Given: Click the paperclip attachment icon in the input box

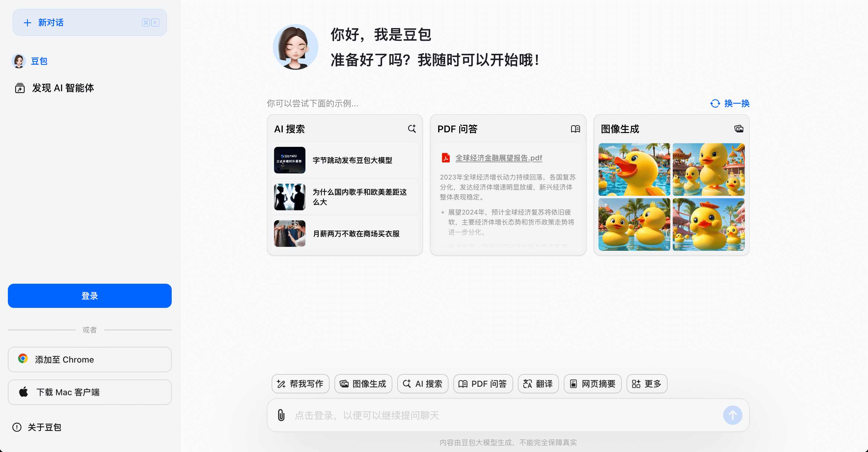Looking at the screenshot, I should [281, 415].
